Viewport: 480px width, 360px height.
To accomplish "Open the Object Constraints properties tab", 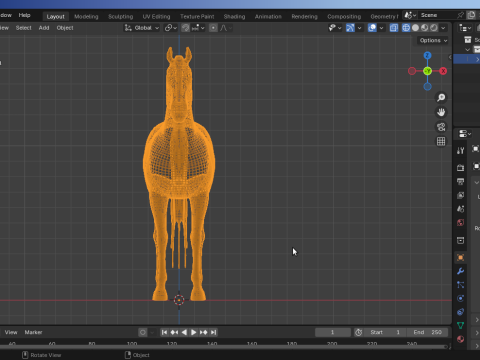I will tap(460, 312).
